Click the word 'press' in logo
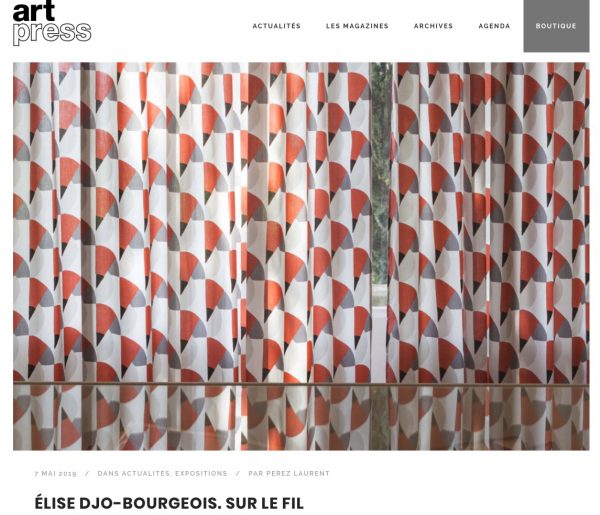Viewport: 600px width, 515px height. click(52, 34)
